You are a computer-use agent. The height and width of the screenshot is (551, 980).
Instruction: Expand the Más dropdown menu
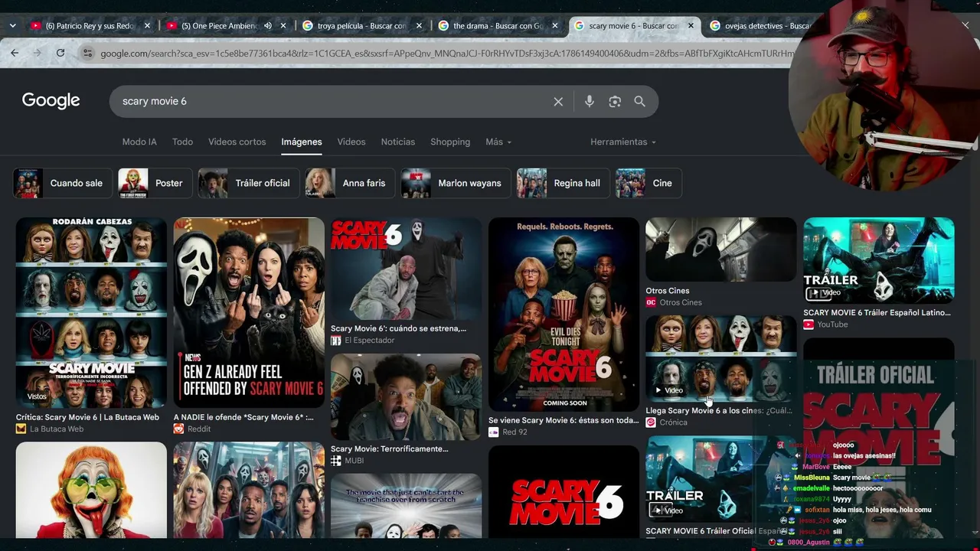coord(498,142)
